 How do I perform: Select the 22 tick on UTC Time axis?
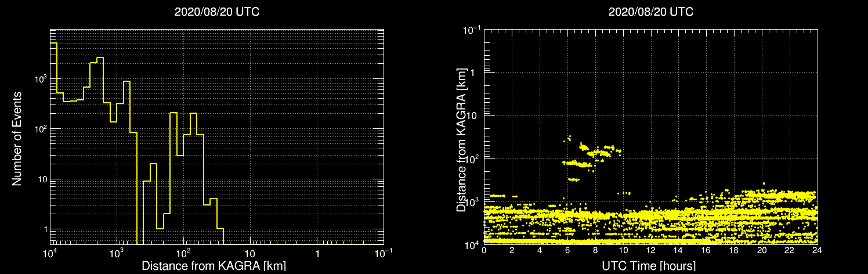(790, 251)
